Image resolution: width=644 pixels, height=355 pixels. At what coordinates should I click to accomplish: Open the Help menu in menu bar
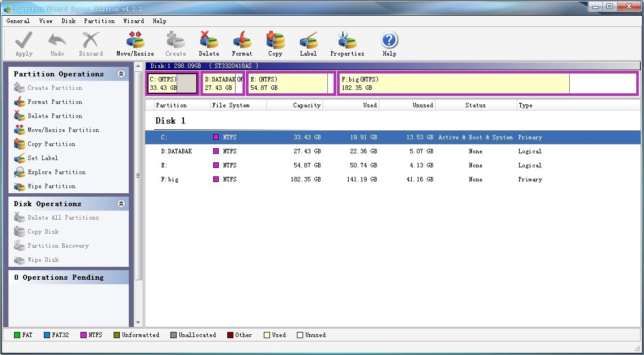(159, 21)
